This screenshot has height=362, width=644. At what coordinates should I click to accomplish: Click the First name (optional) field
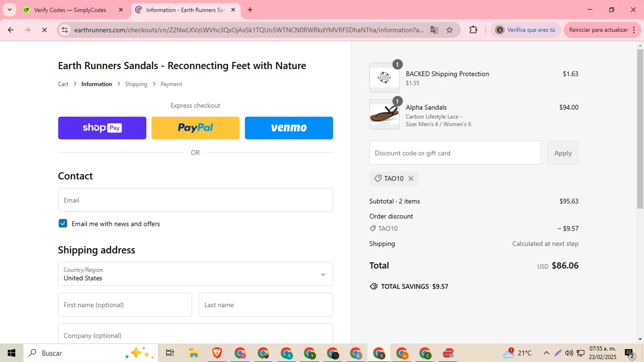click(x=125, y=305)
